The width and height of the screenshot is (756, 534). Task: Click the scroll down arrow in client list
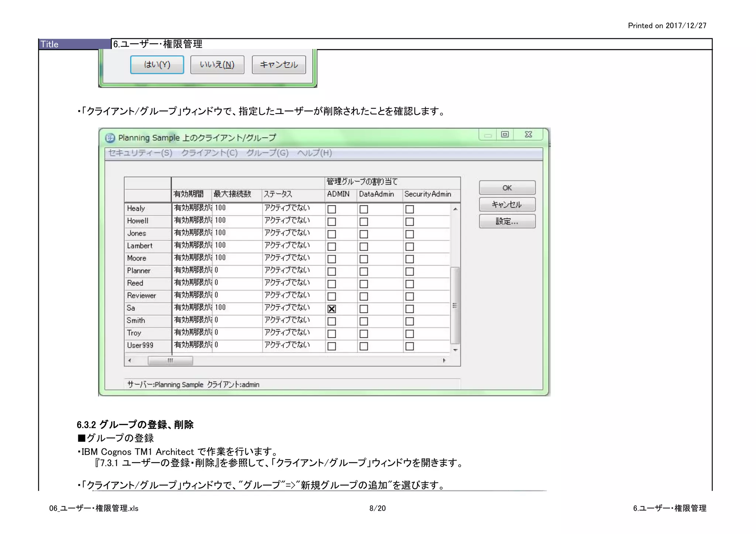coord(456,350)
